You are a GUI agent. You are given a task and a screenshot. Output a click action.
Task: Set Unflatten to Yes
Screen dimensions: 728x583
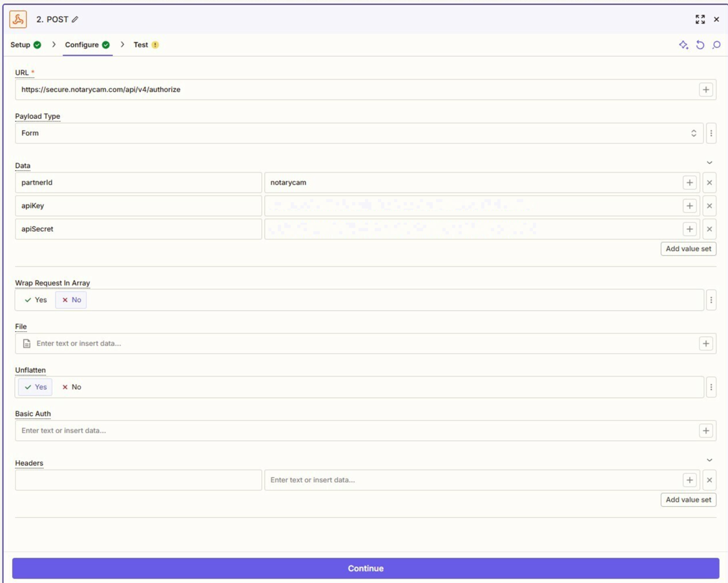(x=36, y=387)
